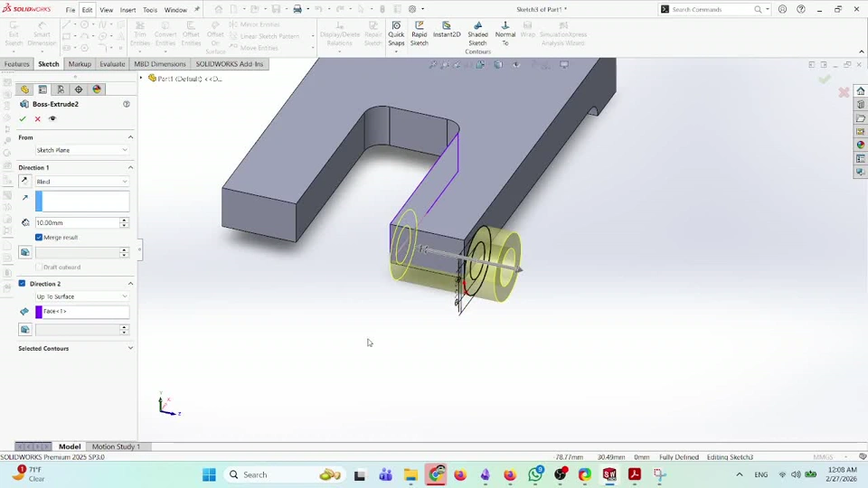
Task: Click Zoom to Area magnifier icon
Action: (445, 65)
